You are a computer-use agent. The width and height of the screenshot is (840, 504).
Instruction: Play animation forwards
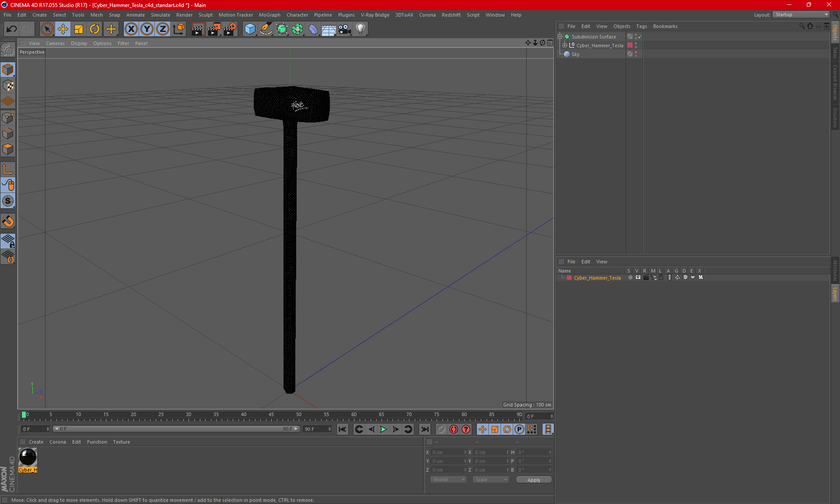coord(383,429)
